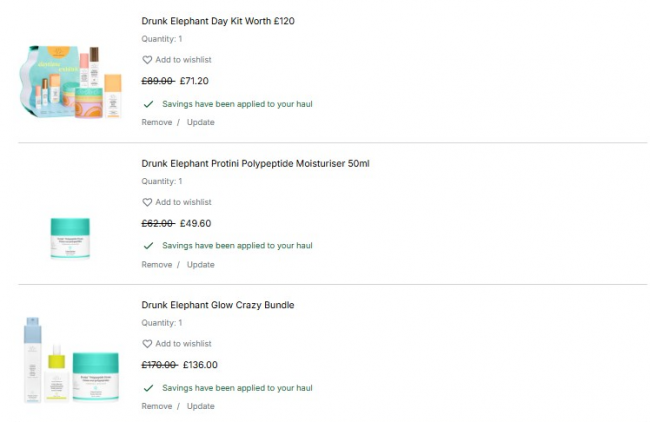
Task: Click the £71.20 discounted price
Action: (x=194, y=81)
